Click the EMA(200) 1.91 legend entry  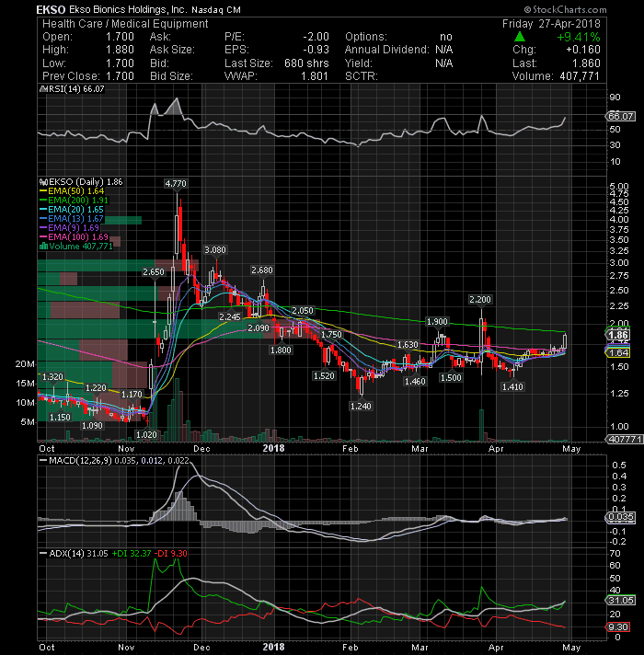click(x=74, y=201)
